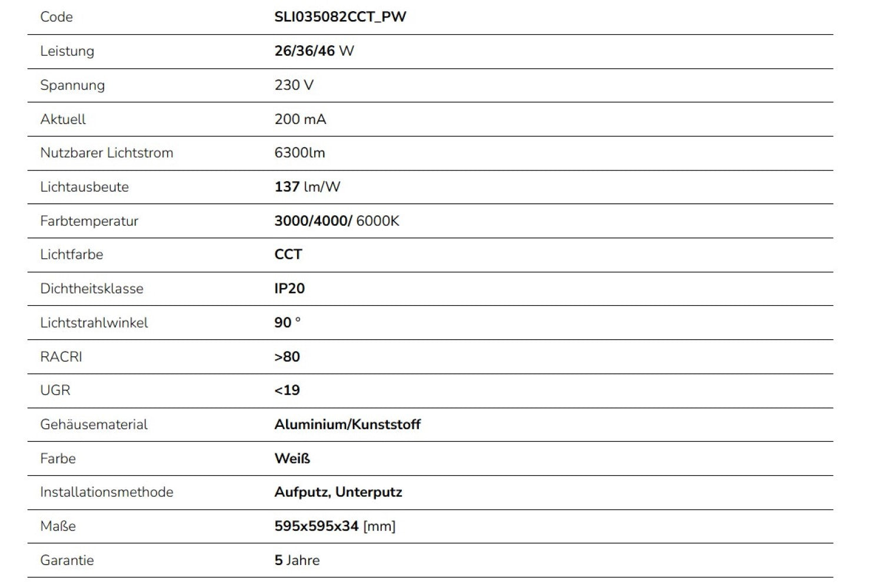
Task: Select the Leistung value 26/36/46 W
Action: point(314,51)
